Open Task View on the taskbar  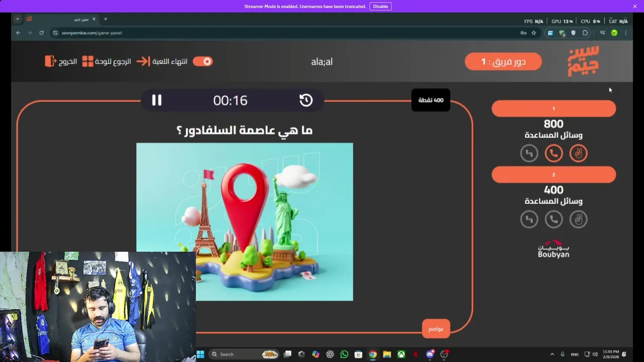pyautogui.click(x=287, y=354)
